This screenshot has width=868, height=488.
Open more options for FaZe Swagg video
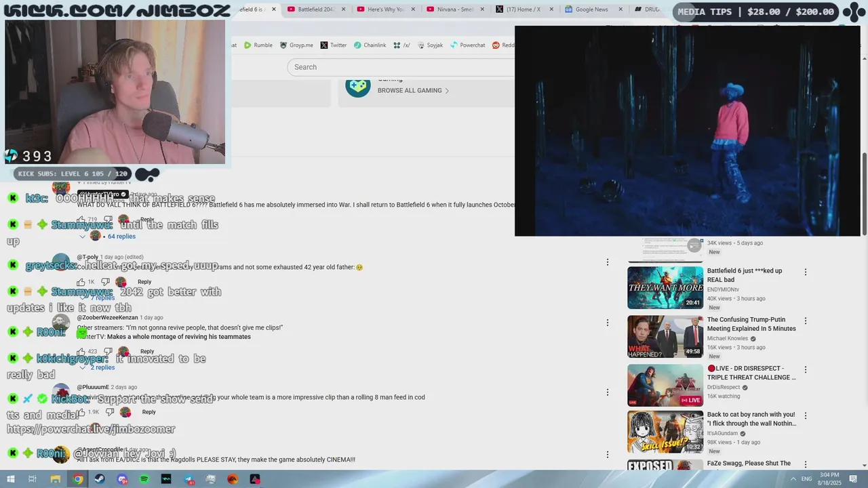coord(806,465)
